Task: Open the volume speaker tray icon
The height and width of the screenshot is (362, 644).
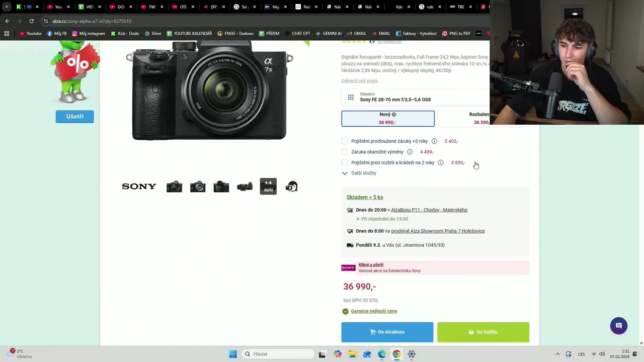Action: point(602,354)
